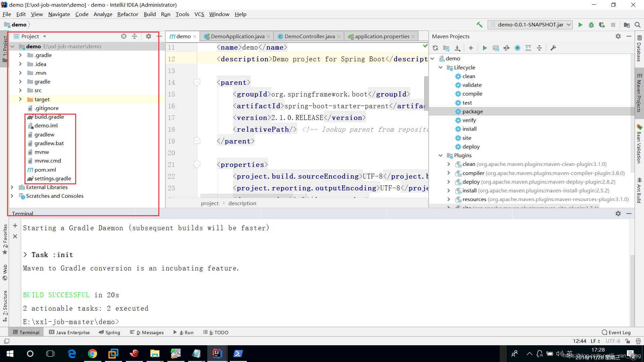The height and width of the screenshot is (362, 644).
Task: Switch to DemoApplication.java tab
Action: (x=237, y=36)
